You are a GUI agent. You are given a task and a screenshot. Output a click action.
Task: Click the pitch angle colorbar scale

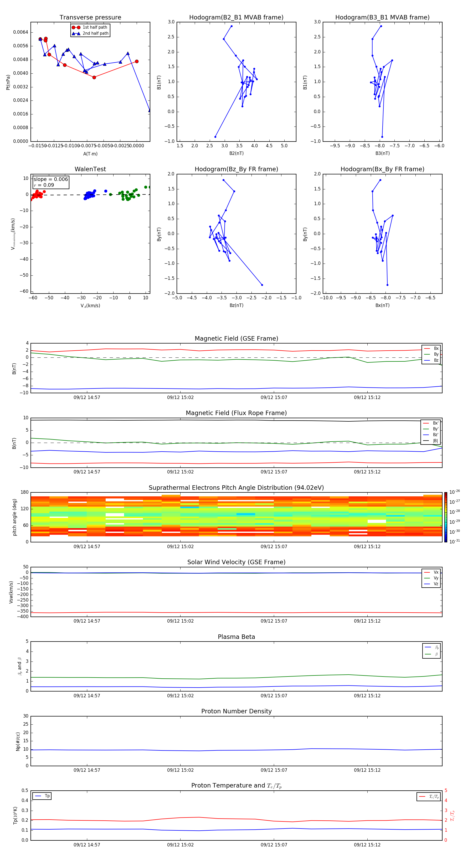tap(445, 517)
